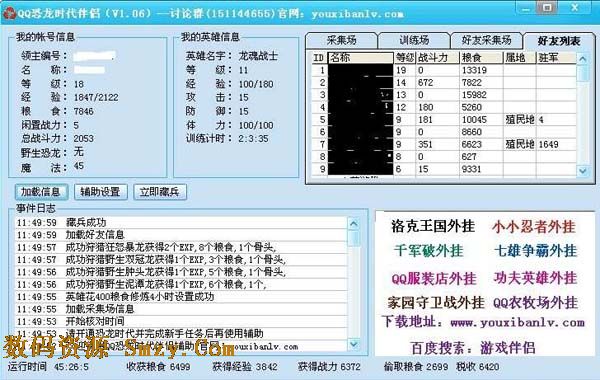Open 千军破外挂 link
Screen dimensions: 600x380
tap(429, 251)
